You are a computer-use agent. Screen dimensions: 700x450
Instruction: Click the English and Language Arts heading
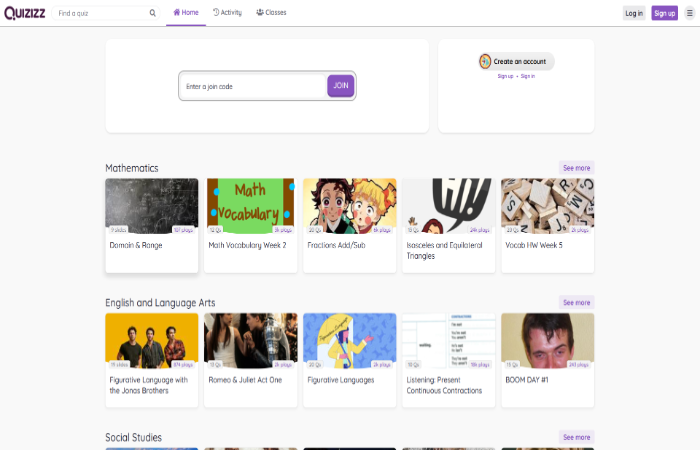160,303
